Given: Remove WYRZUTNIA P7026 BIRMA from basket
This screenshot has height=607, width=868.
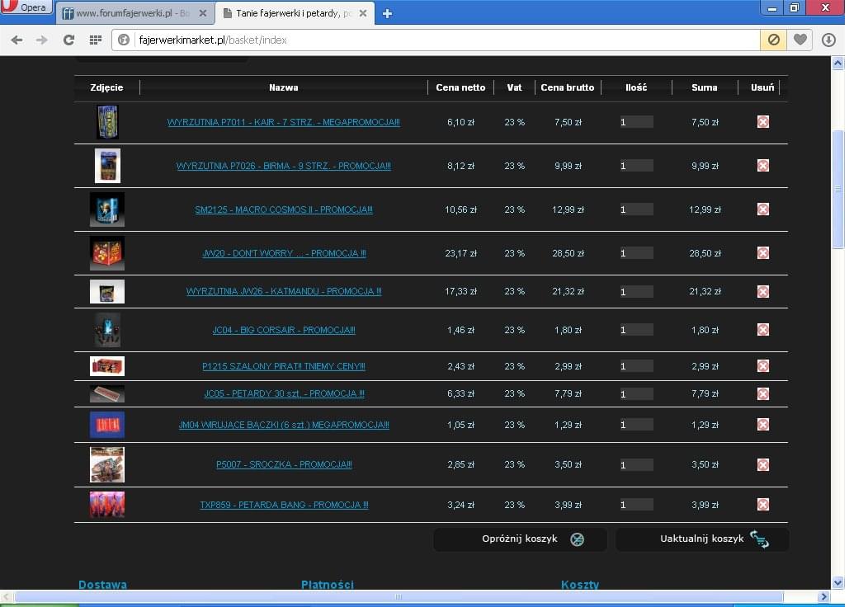Looking at the screenshot, I should click(763, 166).
